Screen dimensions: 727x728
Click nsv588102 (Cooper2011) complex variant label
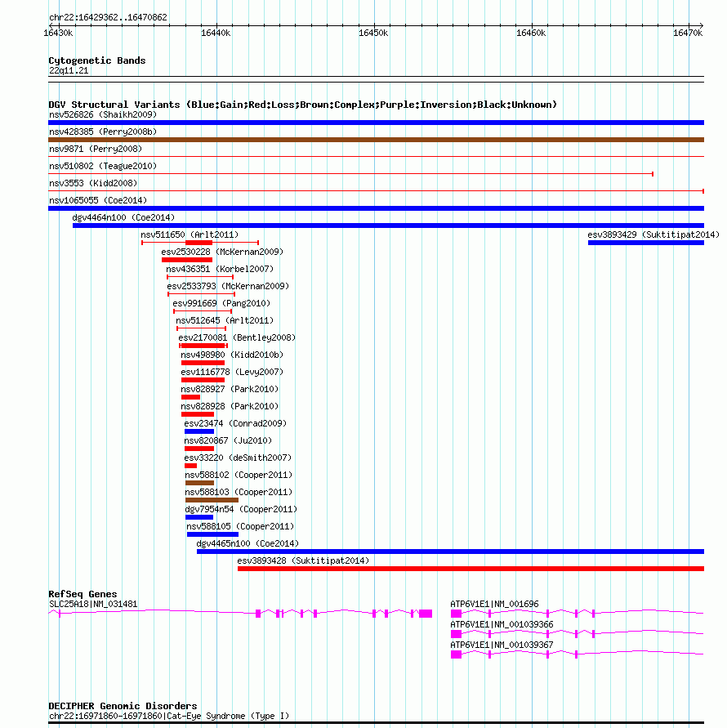[x=239, y=476]
